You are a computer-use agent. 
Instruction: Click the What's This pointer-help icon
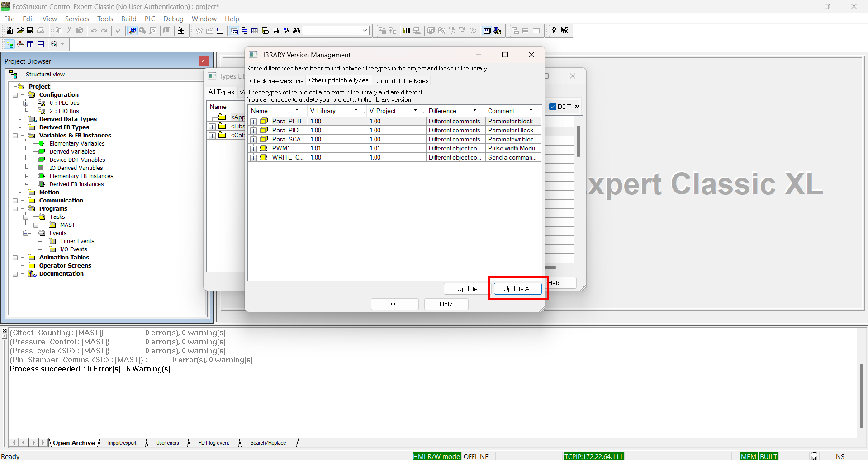(564, 30)
